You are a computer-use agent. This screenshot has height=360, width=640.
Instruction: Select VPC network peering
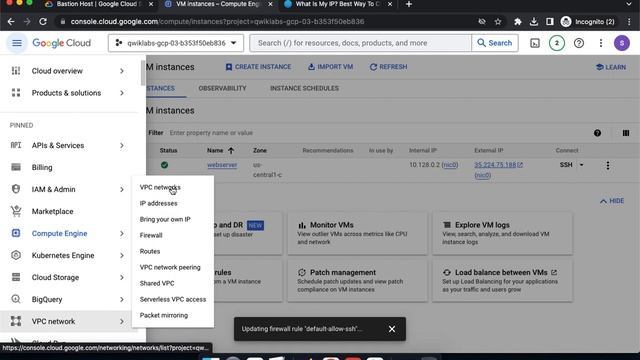point(170,267)
